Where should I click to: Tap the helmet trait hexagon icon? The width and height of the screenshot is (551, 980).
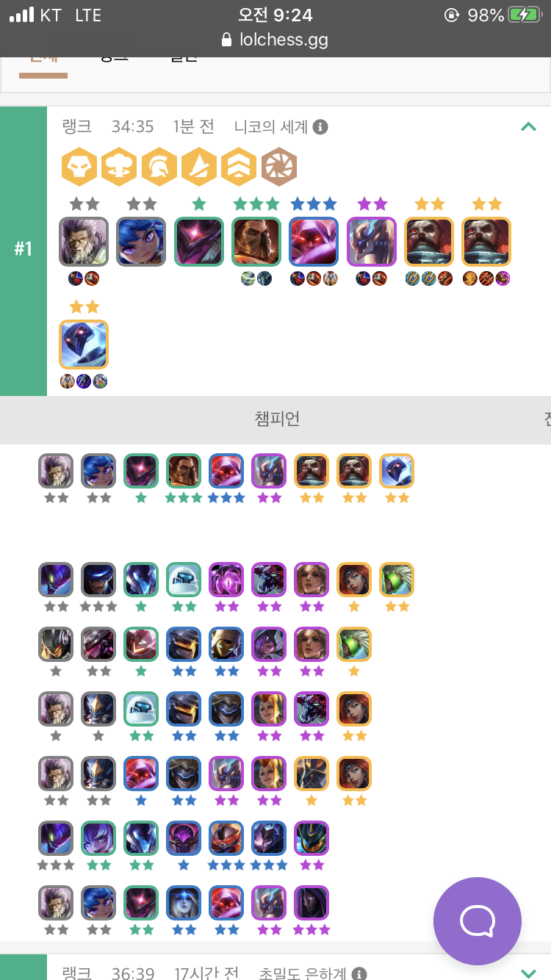pos(159,167)
